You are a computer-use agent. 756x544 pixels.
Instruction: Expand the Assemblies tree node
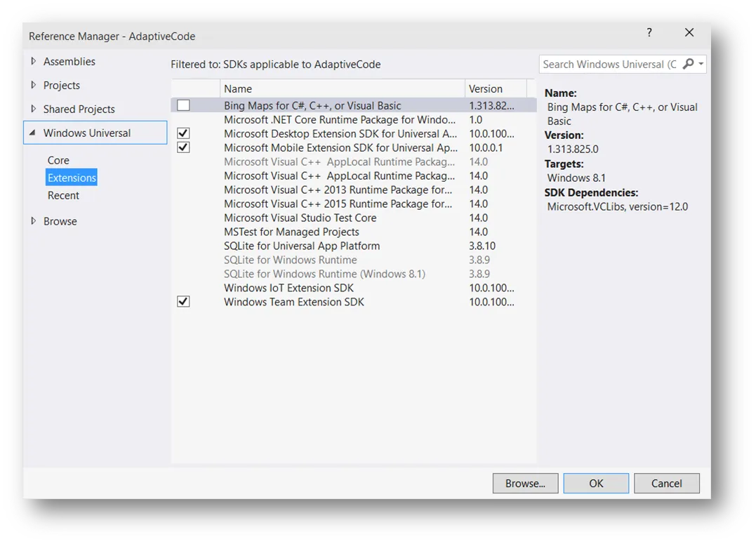pos(33,61)
